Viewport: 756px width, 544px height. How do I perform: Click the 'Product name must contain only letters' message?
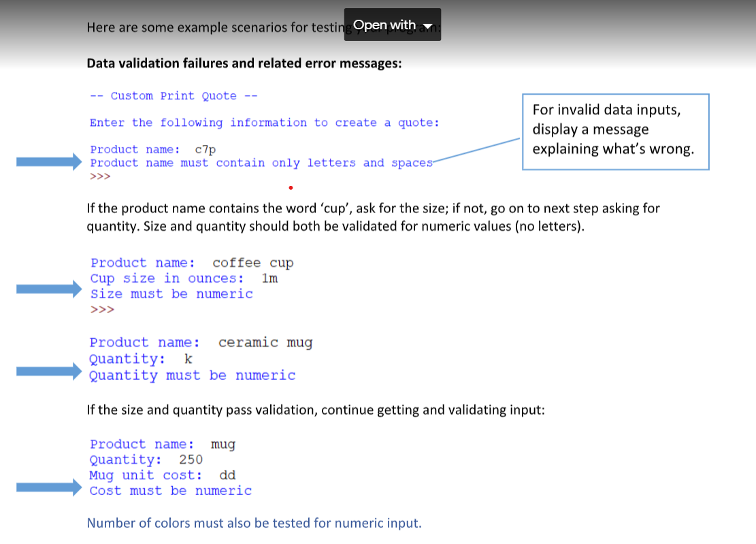click(260, 162)
